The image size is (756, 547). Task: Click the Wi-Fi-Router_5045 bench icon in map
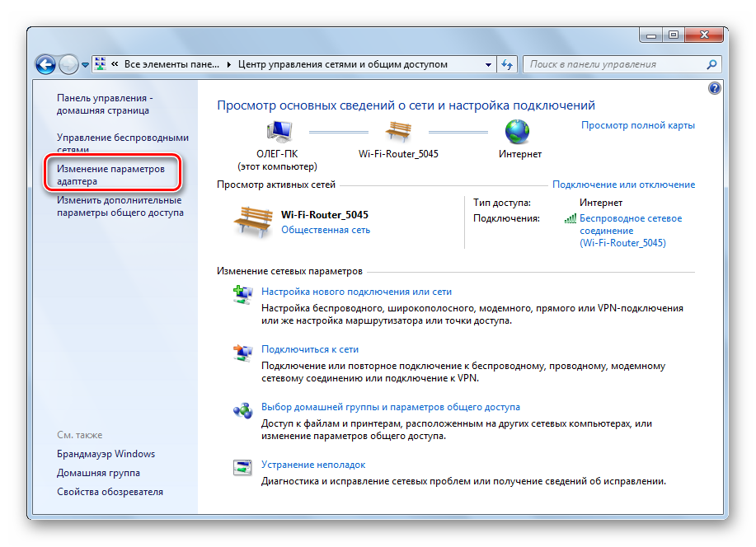398,131
